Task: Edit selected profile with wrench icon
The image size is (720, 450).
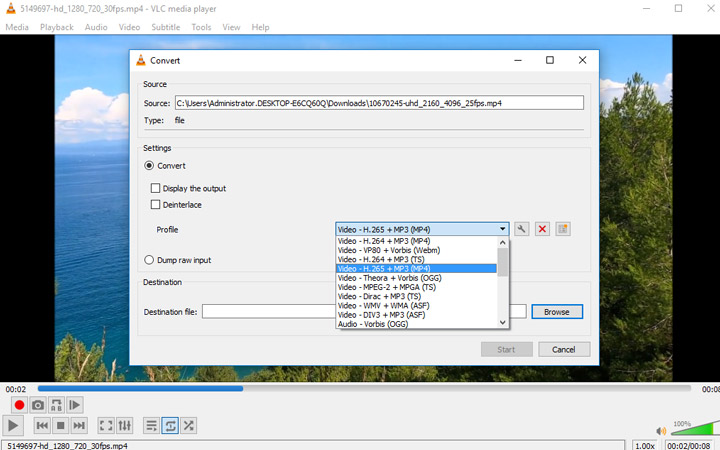Action: (522, 229)
